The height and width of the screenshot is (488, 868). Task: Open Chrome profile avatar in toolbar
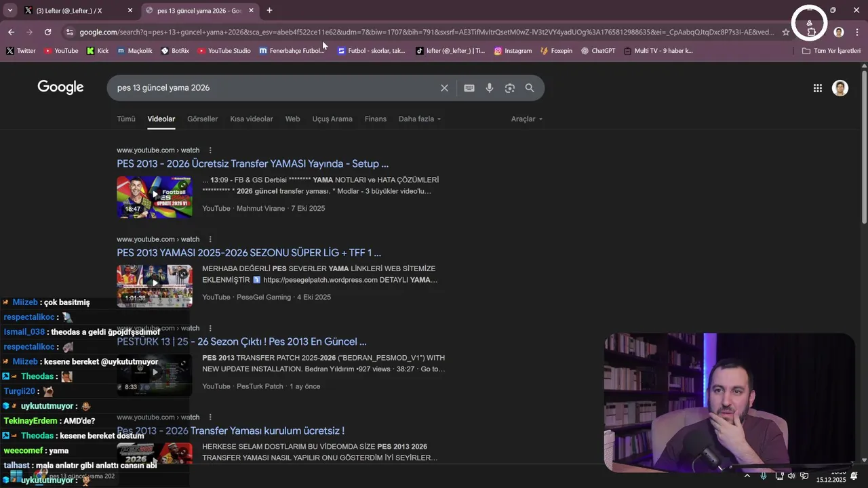(x=839, y=32)
